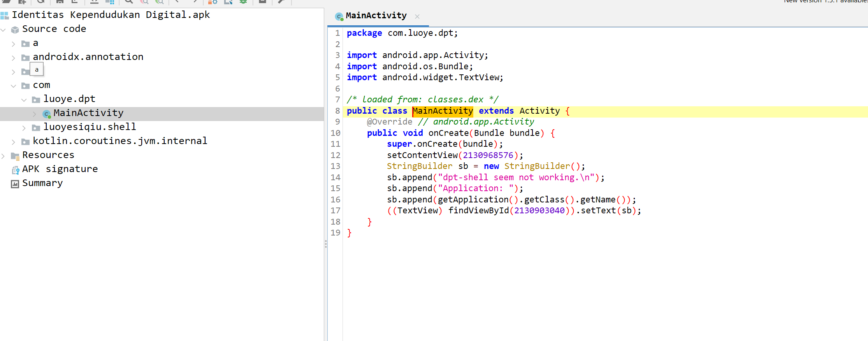The height and width of the screenshot is (341, 868).
Task: Click the Source code package icon
Action: (15, 30)
